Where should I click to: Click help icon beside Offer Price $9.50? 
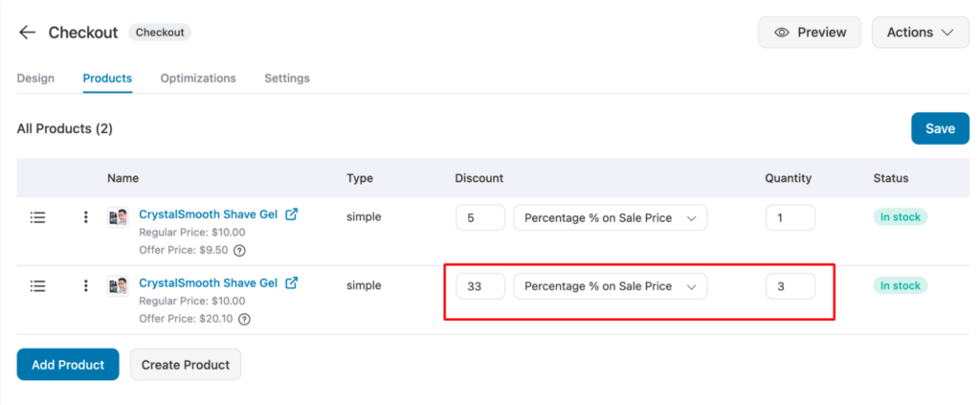pyautogui.click(x=239, y=251)
